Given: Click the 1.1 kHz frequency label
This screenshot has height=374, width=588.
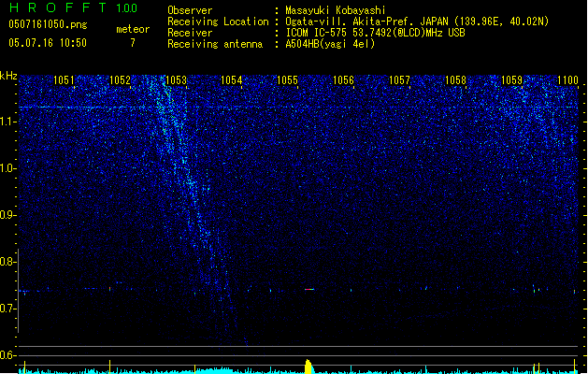Looking at the screenshot, I should coord(7,122).
